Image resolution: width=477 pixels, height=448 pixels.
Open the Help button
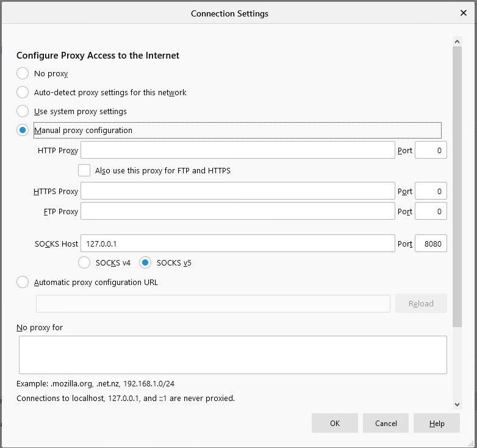pos(437,423)
